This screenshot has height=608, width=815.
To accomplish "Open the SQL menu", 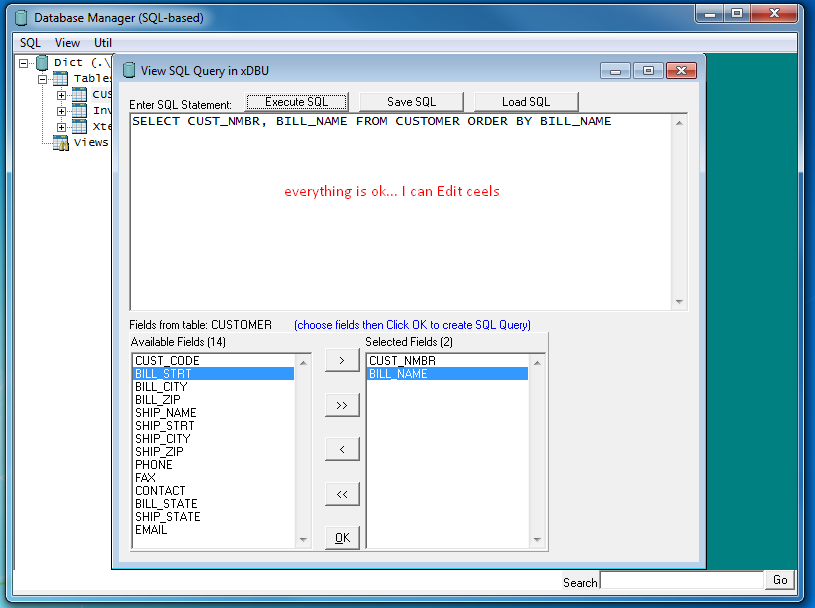I will 30,43.
